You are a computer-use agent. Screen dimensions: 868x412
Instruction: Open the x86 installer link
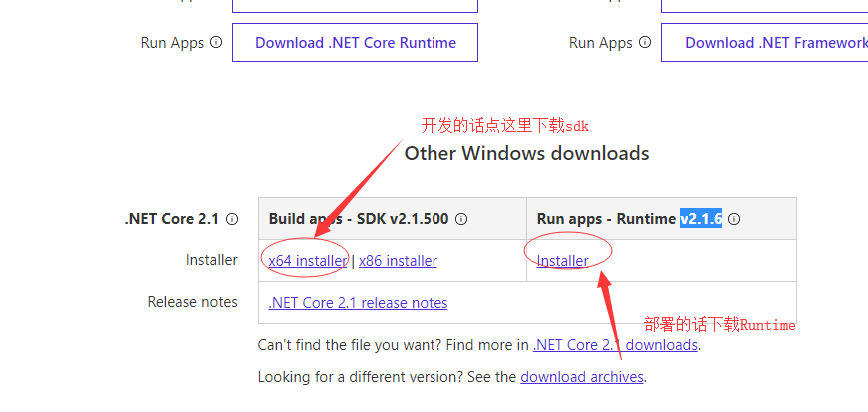click(x=398, y=260)
